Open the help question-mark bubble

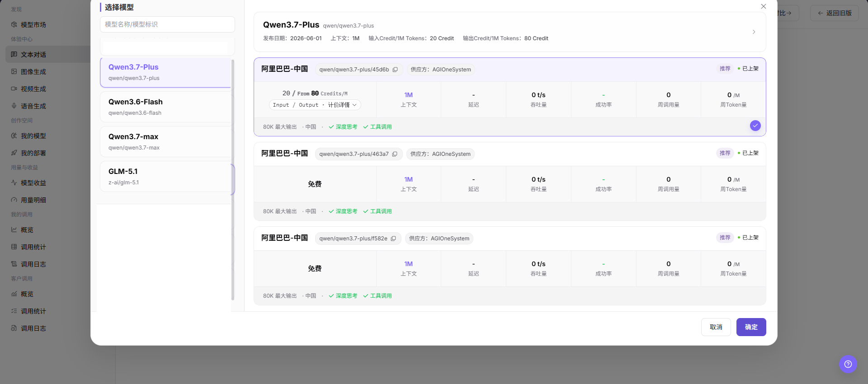[848, 364]
